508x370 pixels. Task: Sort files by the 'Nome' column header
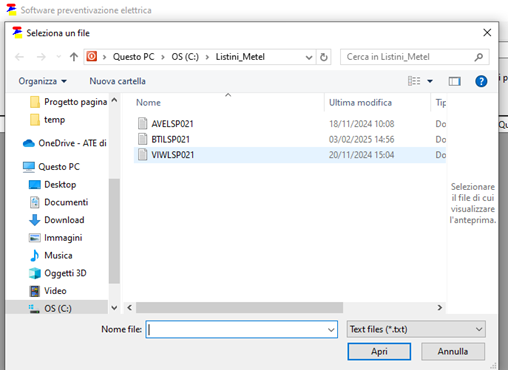pos(148,102)
